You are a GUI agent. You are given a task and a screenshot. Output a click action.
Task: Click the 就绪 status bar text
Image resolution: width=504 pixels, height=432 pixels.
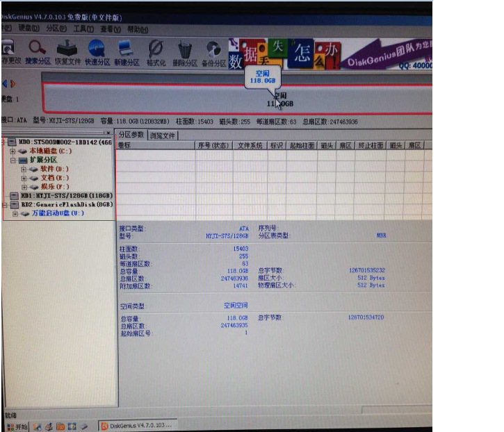tap(10, 415)
